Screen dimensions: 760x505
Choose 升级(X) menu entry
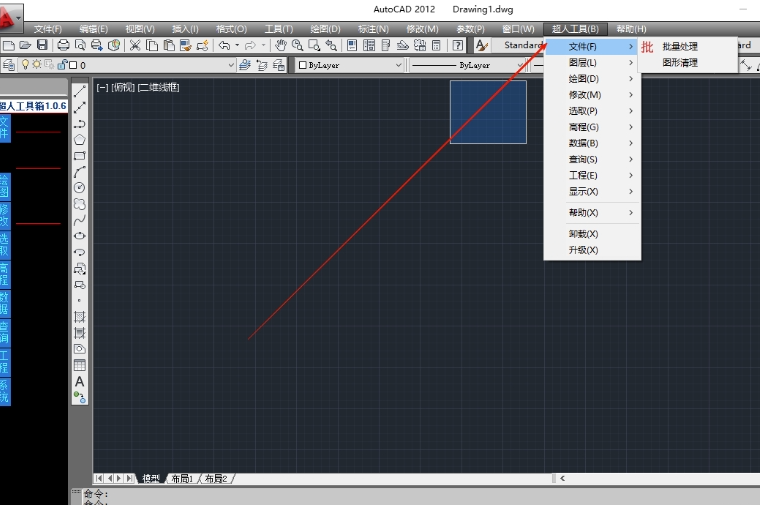pyautogui.click(x=592, y=250)
